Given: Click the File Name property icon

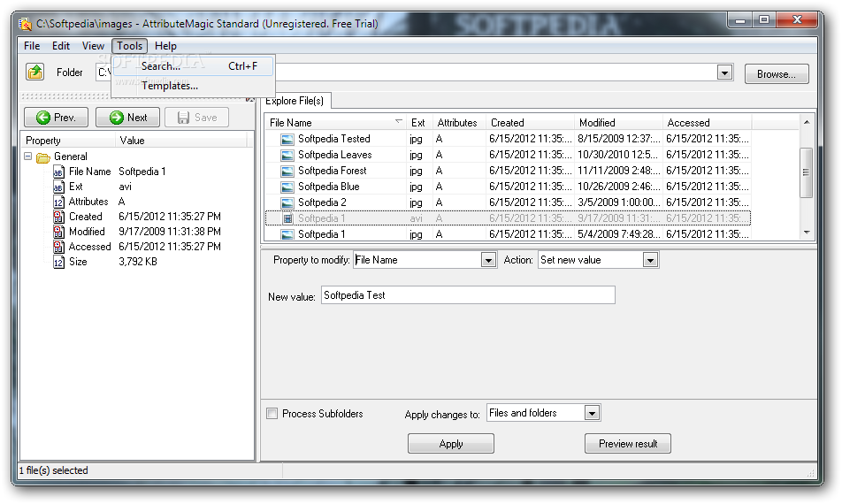Looking at the screenshot, I should (x=58, y=172).
